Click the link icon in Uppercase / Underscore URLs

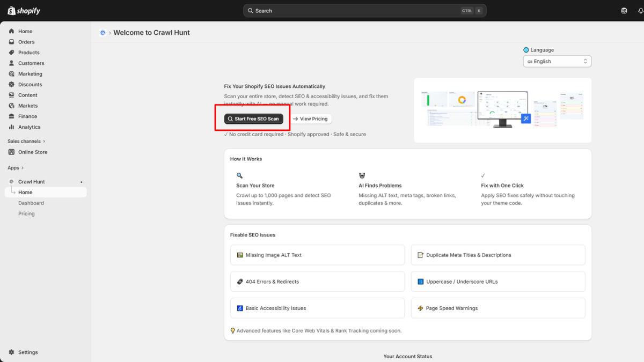click(421, 282)
